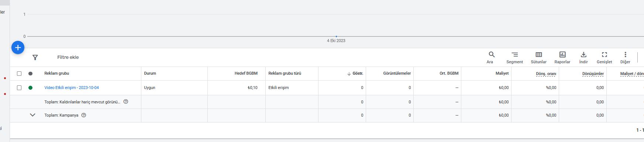Expand the Toplam: Kampanya row chevron

point(32,115)
